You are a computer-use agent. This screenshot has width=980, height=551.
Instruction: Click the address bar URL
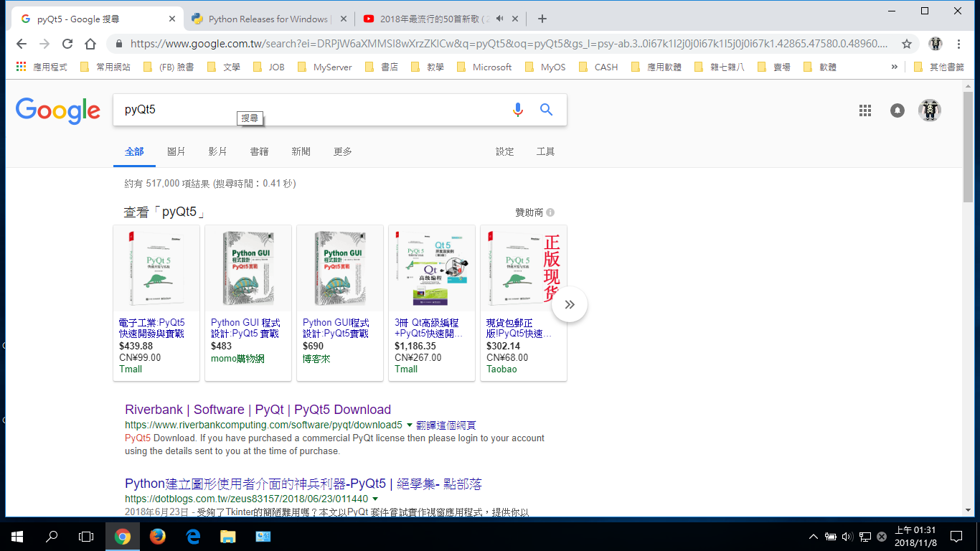[509, 44]
